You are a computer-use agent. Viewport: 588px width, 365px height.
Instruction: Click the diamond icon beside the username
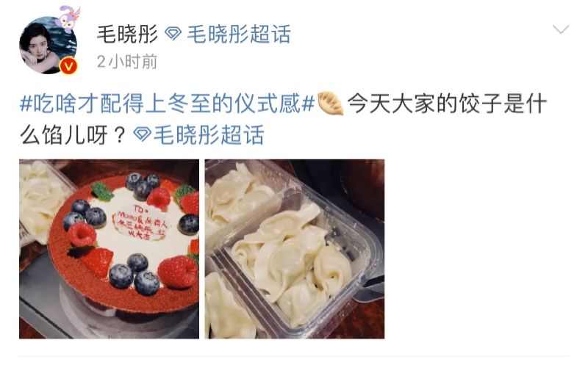point(173,34)
